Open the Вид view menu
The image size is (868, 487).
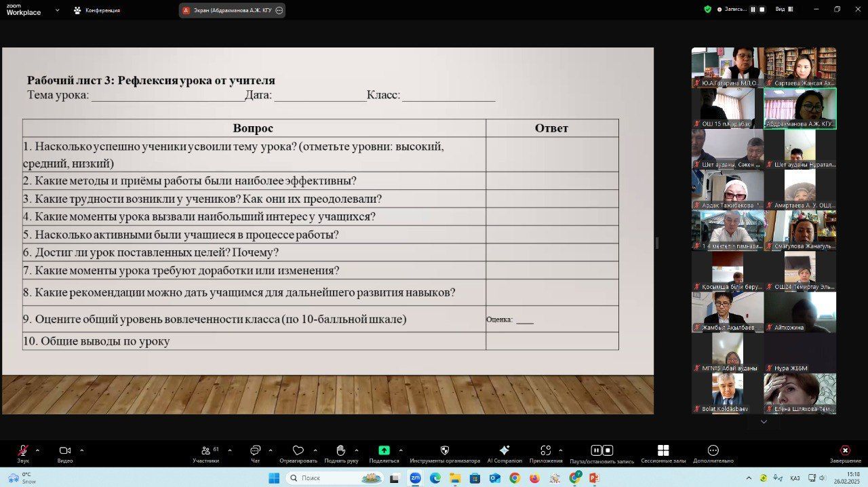(783, 9)
